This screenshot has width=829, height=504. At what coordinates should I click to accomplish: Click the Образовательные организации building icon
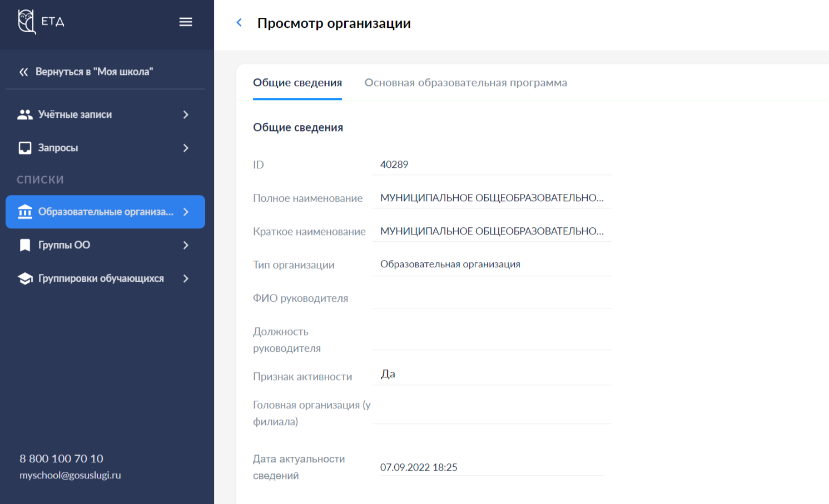(x=25, y=212)
